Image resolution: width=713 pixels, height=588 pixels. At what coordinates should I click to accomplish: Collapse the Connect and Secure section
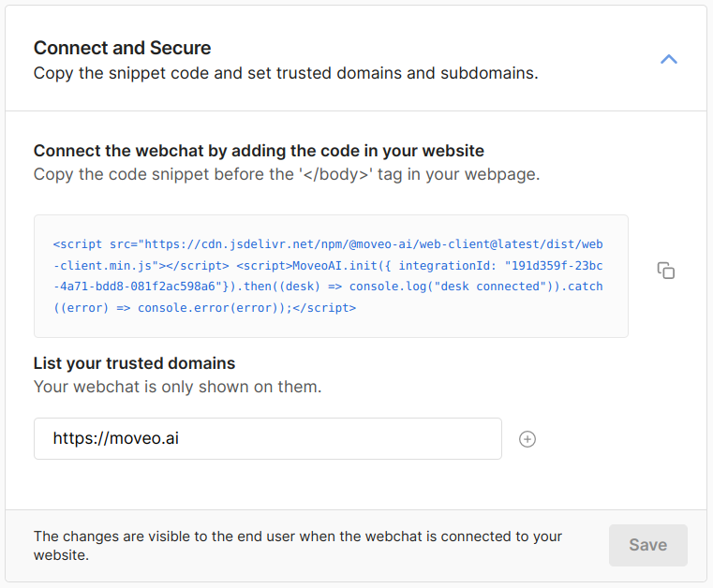pos(668,59)
